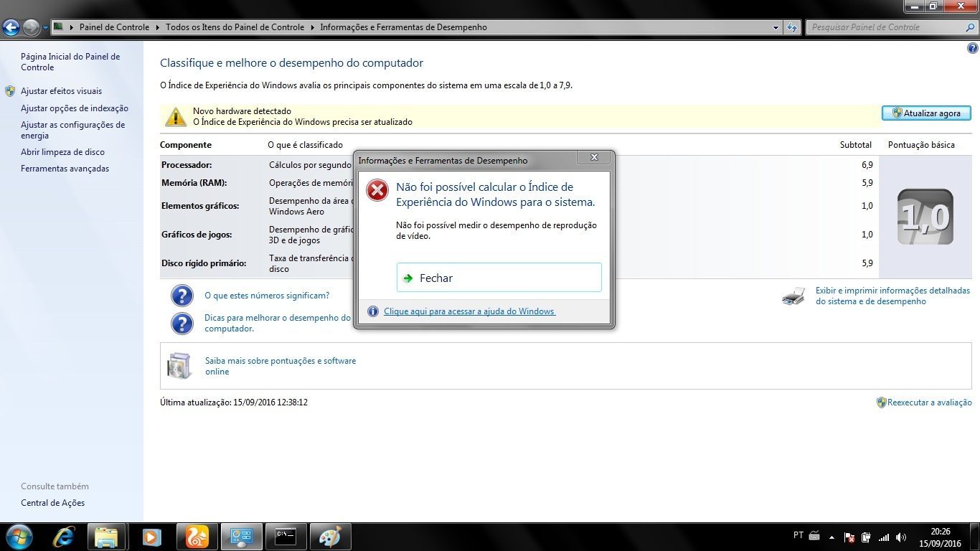Click the red error icon in the dialog
The width and height of the screenshot is (980, 551).
(x=377, y=190)
